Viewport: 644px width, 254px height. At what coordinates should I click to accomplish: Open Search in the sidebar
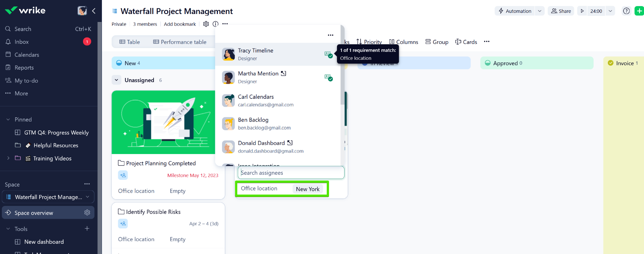48,29
